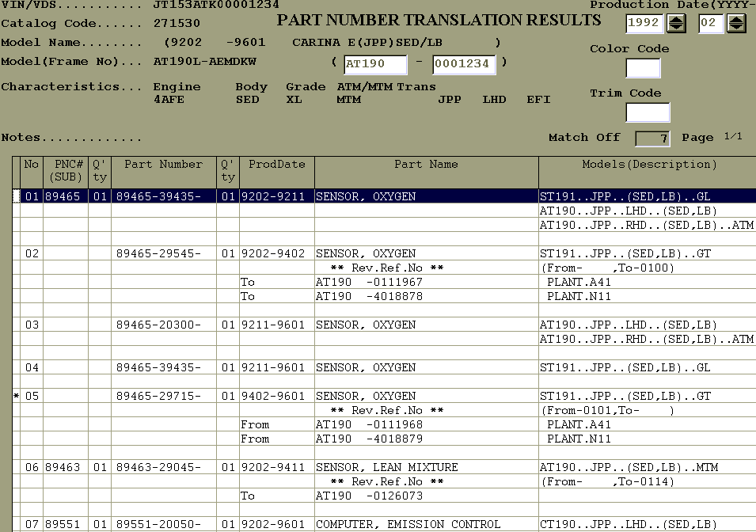The height and width of the screenshot is (532, 756).
Task: Click the (From- ,To-0114) description
Action: tap(607, 481)
